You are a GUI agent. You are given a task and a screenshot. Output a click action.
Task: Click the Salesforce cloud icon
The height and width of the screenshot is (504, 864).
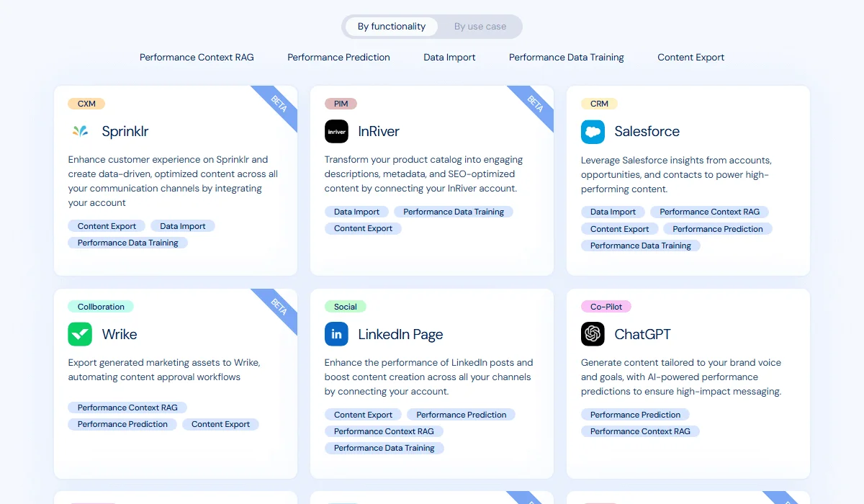tap(592, 131)
